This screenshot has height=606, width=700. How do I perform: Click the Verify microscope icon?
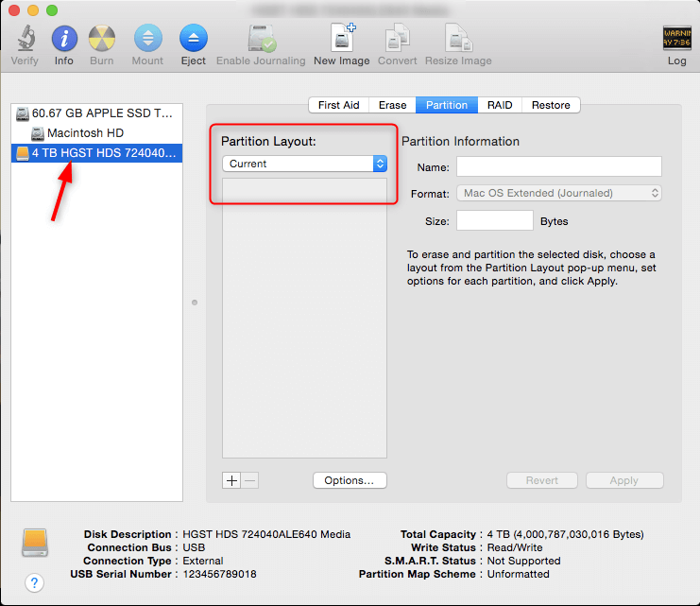pos(25,40)
